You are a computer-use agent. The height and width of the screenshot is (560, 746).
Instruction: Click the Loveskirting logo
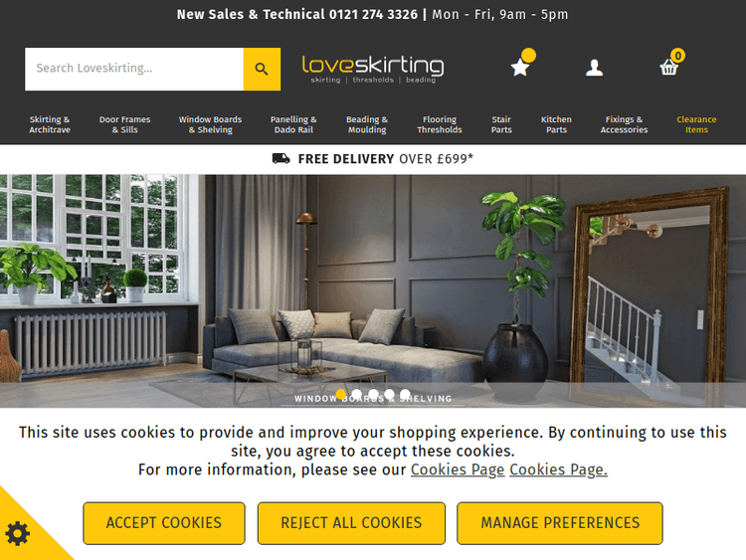coord(373,70)
